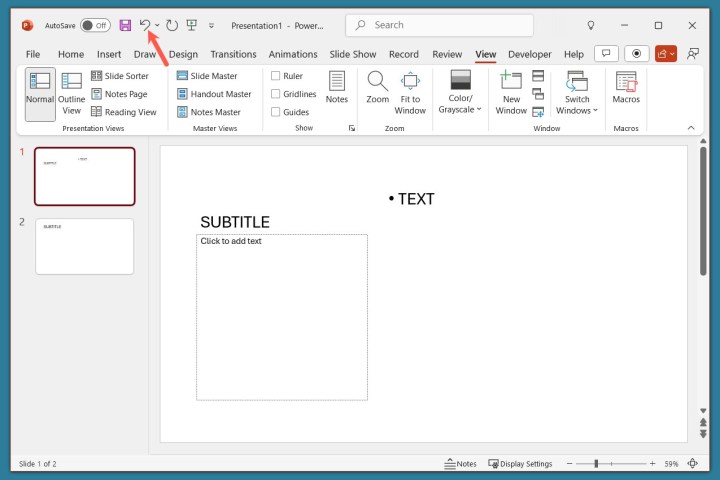The image size is (720, 480).
Task: Open a New Window
Action: click(511, 93)
